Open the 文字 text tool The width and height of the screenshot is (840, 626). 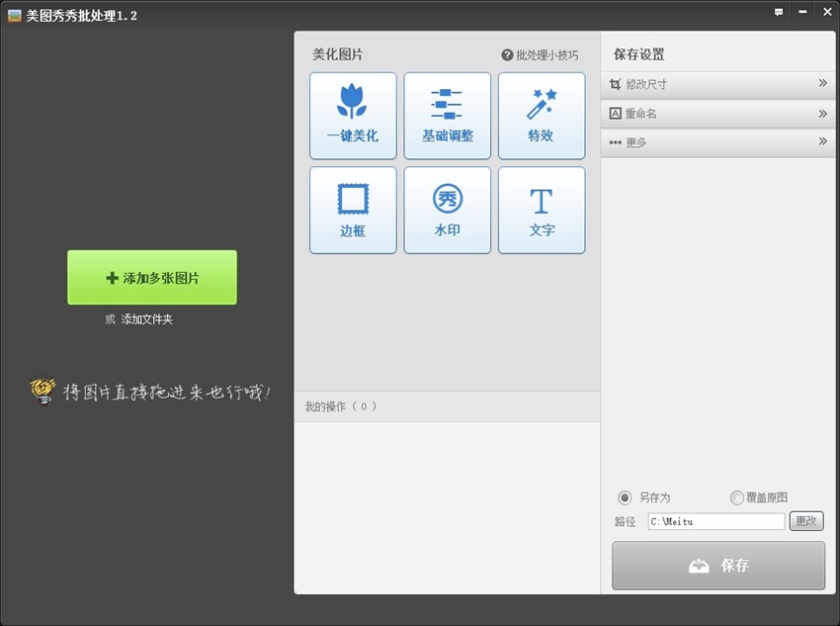542,210
